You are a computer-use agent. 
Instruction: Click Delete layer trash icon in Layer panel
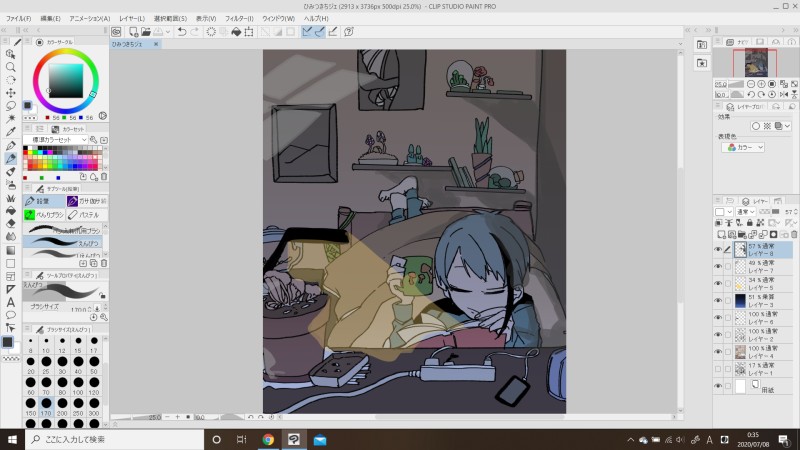click(794, 235)
